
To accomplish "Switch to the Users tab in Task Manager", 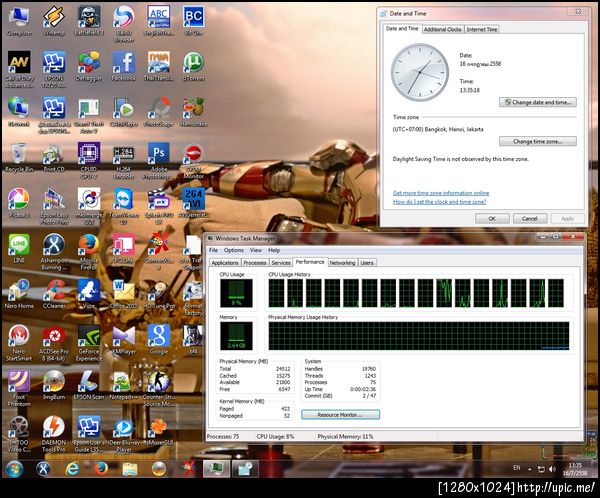I will tap(367, 263).
